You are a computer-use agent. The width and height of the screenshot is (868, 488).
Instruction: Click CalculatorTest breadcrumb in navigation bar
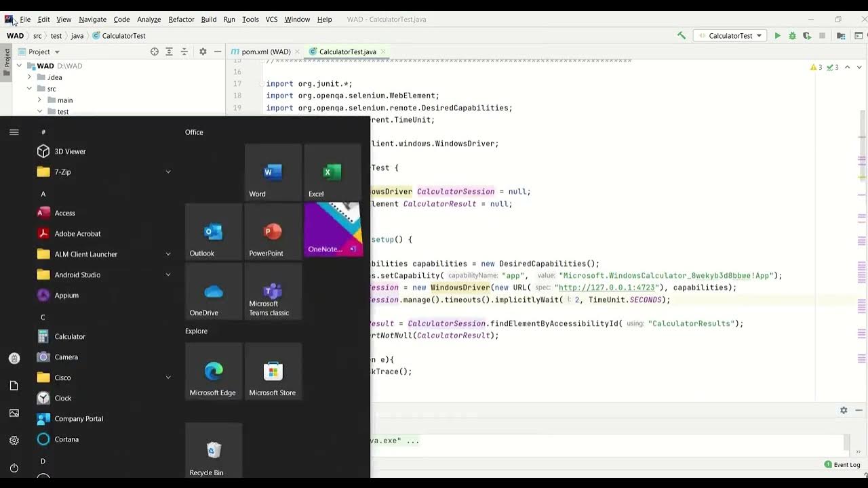[119, 36]
